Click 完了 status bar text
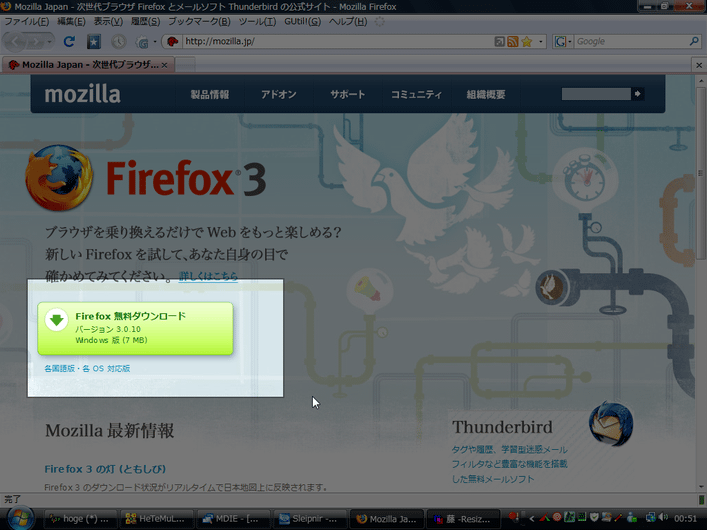 coord(12,499)
